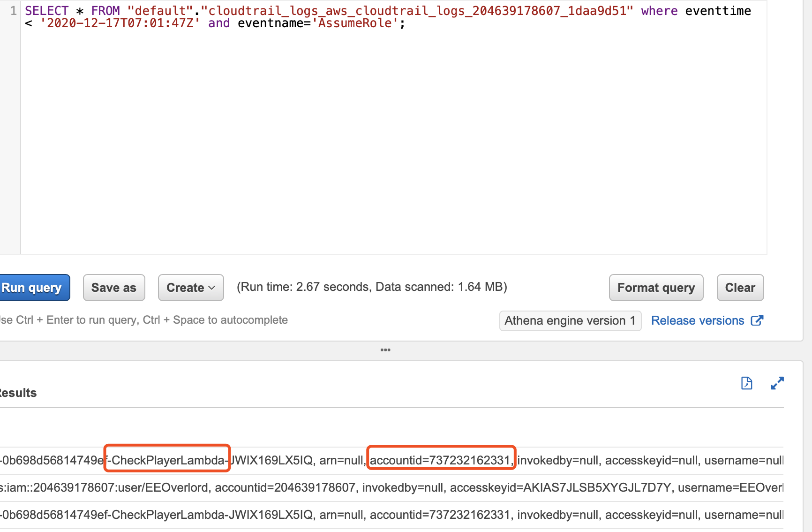Clear the query editor
The height and width of the screenshot is (532, 812).
[x=740, y=288]
